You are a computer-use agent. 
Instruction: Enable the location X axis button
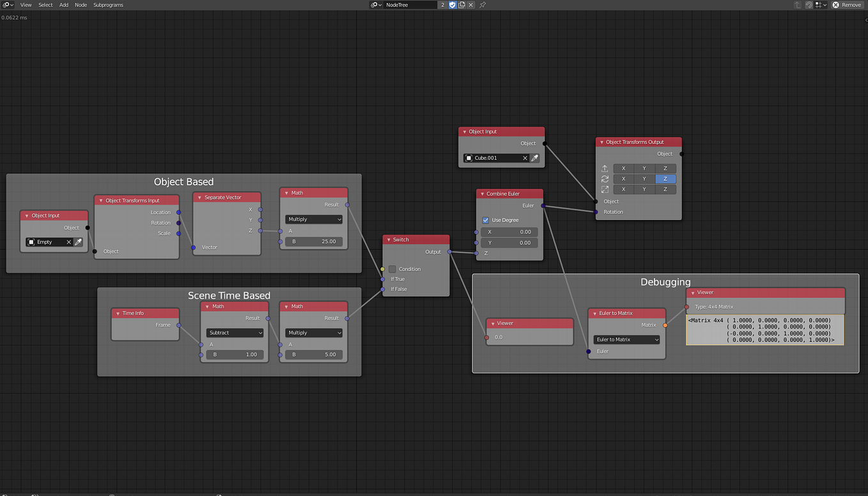pos(623,169)
